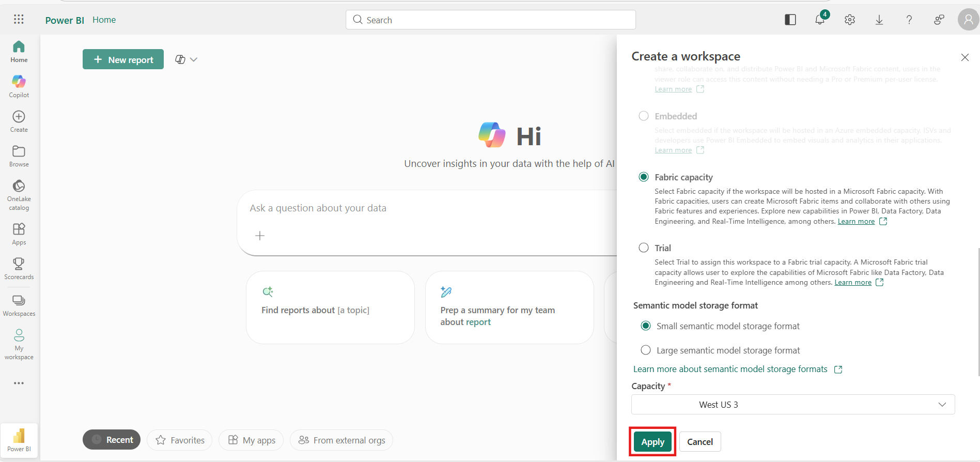Click the Cancel button
Viewport: 980px width, 462px height.
coord(700,442)
